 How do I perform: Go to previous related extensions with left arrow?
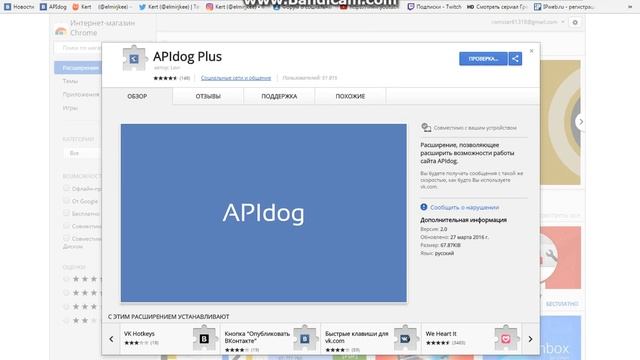(111, 339)
